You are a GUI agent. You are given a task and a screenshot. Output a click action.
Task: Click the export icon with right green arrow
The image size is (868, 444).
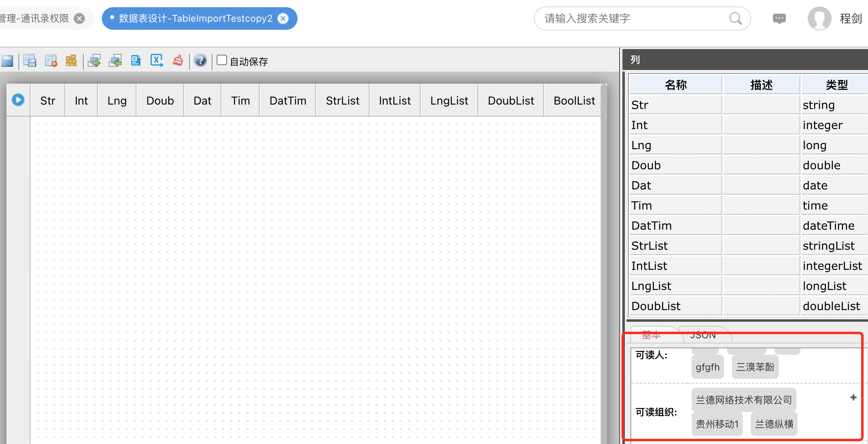click(95, 61)
